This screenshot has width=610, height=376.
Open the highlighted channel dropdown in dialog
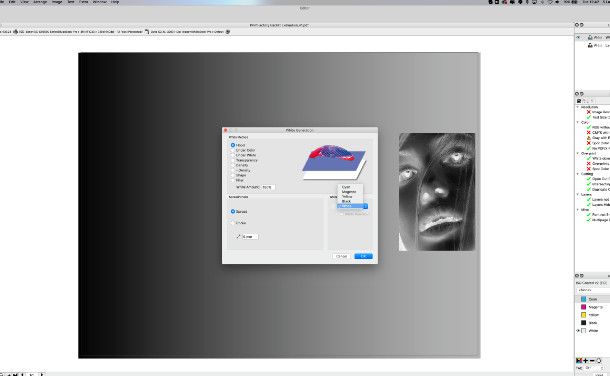(x=352, y=206)
